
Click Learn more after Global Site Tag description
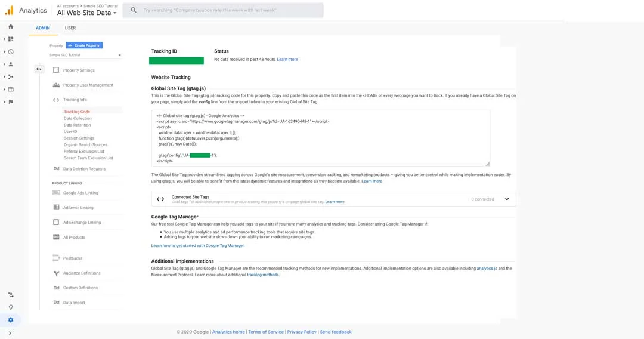[x=371, y=181]
